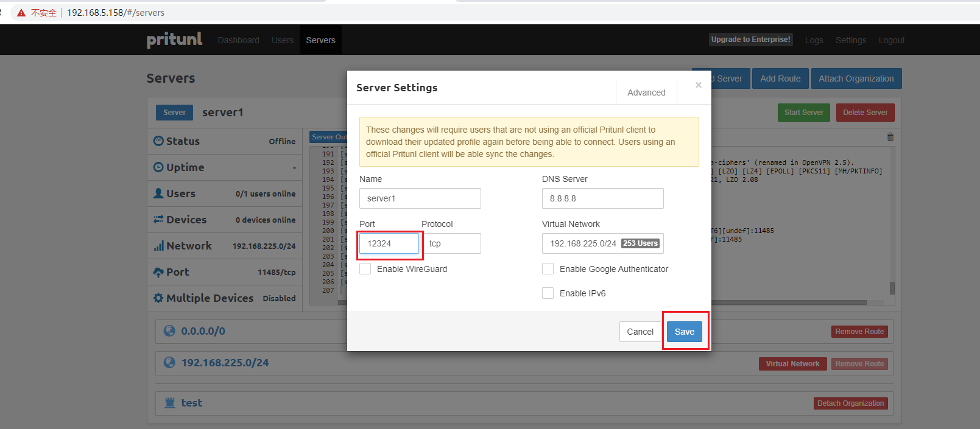The image size is (980, 429).
Task: Click the Virtual Network input field
Action: (603, 243)
